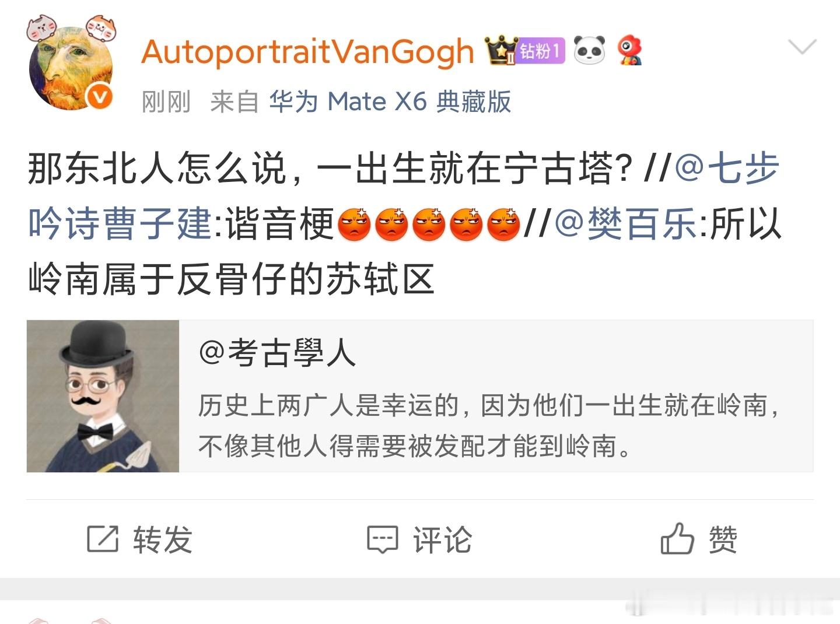Open the 考古學人 bowler hat thumbnail
Screen dimensions: 840x624
click(x=103, y=396)
